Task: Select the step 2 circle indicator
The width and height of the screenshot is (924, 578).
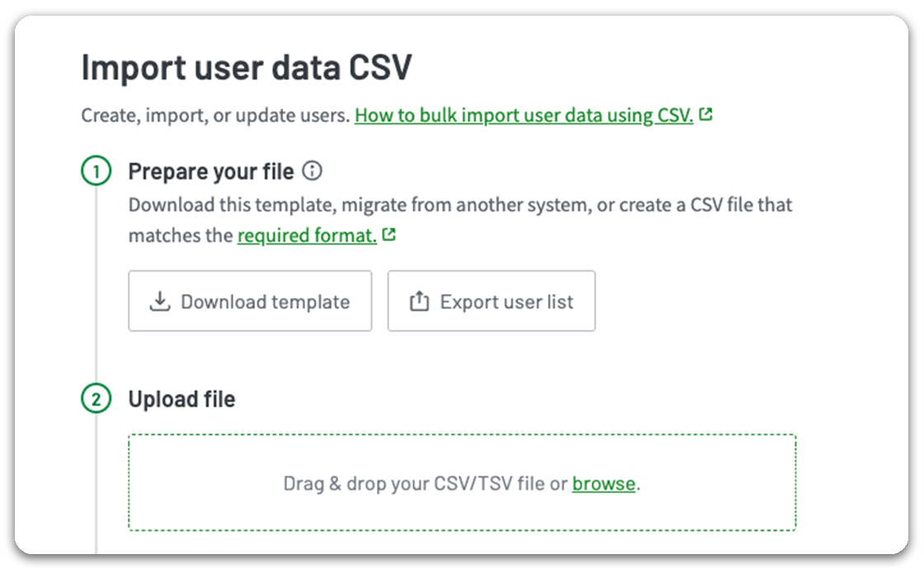Action: [96, 400]
